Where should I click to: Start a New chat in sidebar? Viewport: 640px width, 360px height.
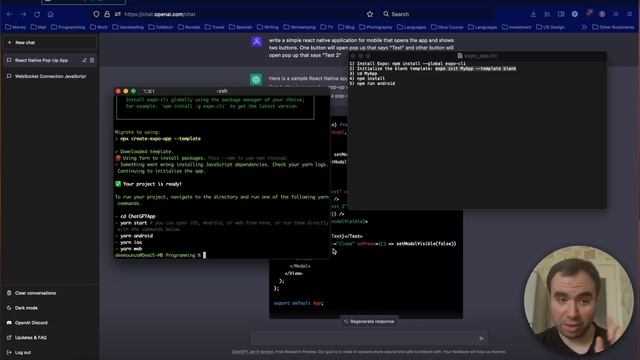(50, 42)
